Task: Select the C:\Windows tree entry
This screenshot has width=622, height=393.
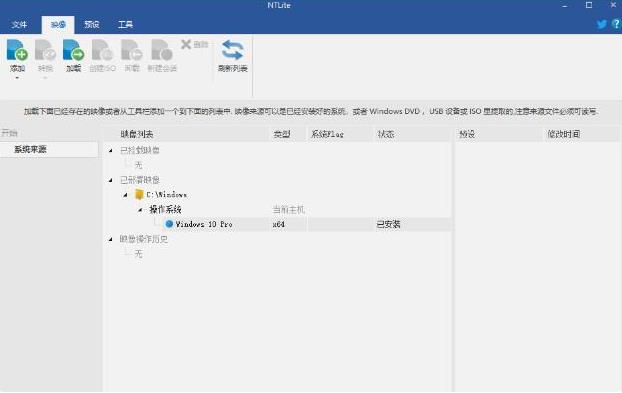Action: [x=167, y=195]
